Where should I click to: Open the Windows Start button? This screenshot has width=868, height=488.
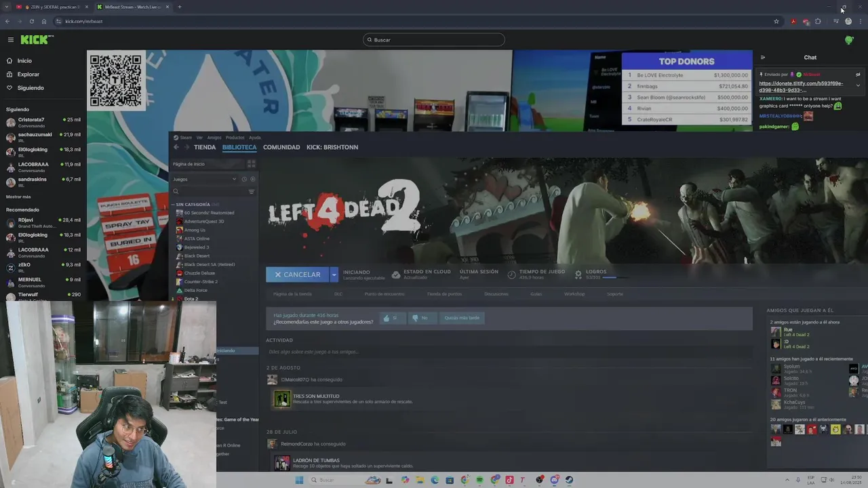click(299, 480)
